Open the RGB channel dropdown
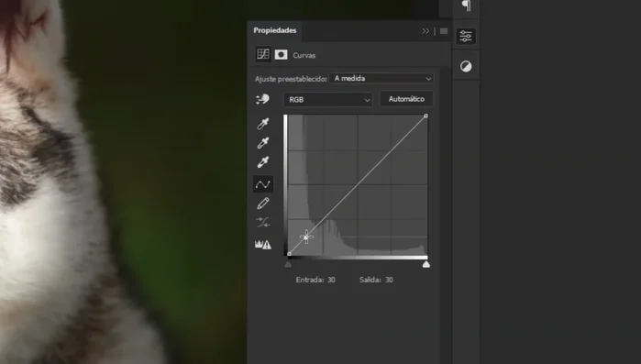This screenshot has width=641, height=364. click(328, 100)
